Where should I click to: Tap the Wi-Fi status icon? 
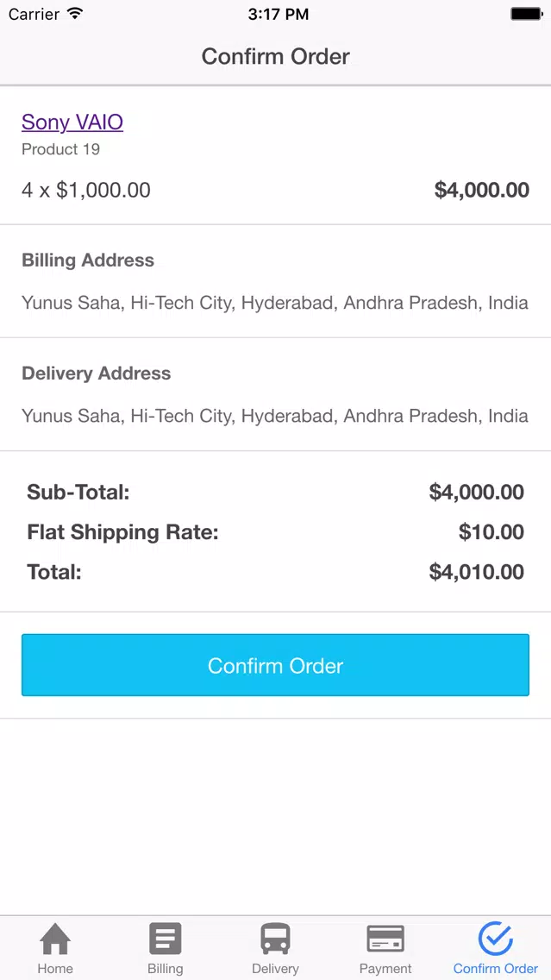[75, 13]
